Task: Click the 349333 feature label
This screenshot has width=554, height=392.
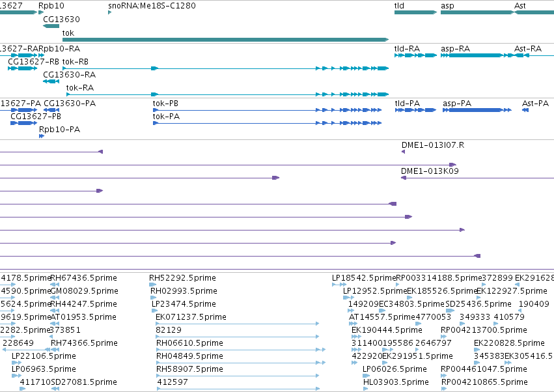Action: pyautogui.click(x=475, y=317)
